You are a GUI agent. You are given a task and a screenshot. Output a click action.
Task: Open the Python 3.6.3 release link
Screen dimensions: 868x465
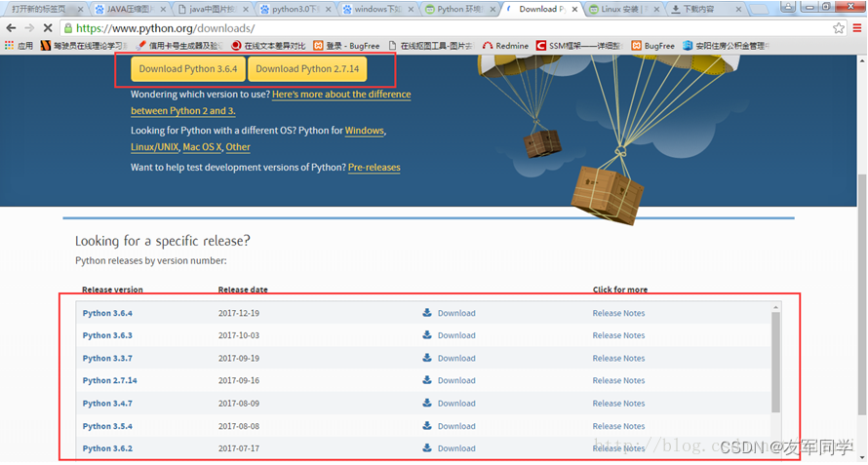coord(107,335)
